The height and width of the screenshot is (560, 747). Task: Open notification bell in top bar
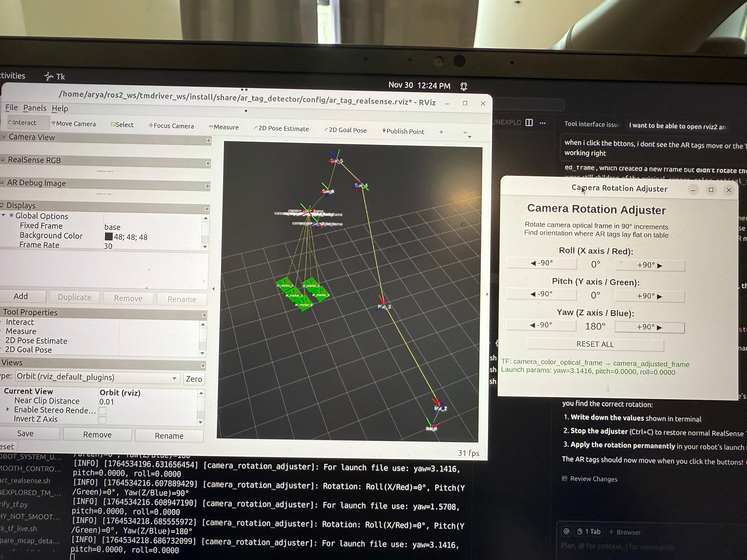pyautogui.click(x=464, y=86)
